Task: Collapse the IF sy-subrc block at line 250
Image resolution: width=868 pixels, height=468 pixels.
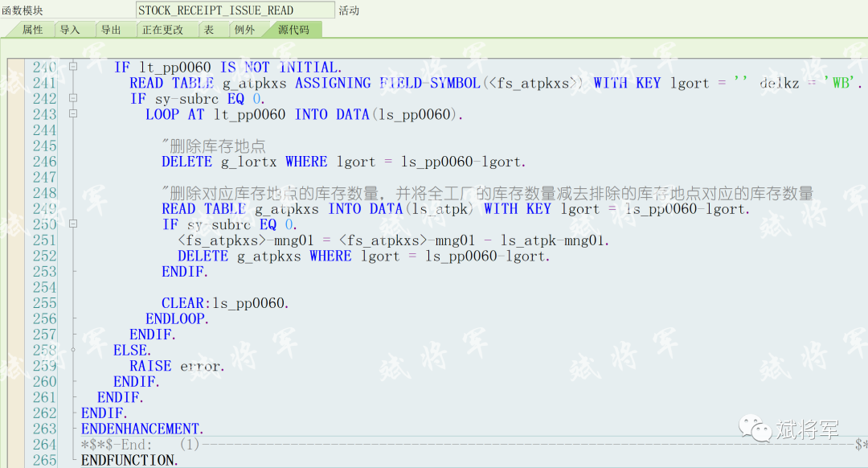Action: (73, 224)
